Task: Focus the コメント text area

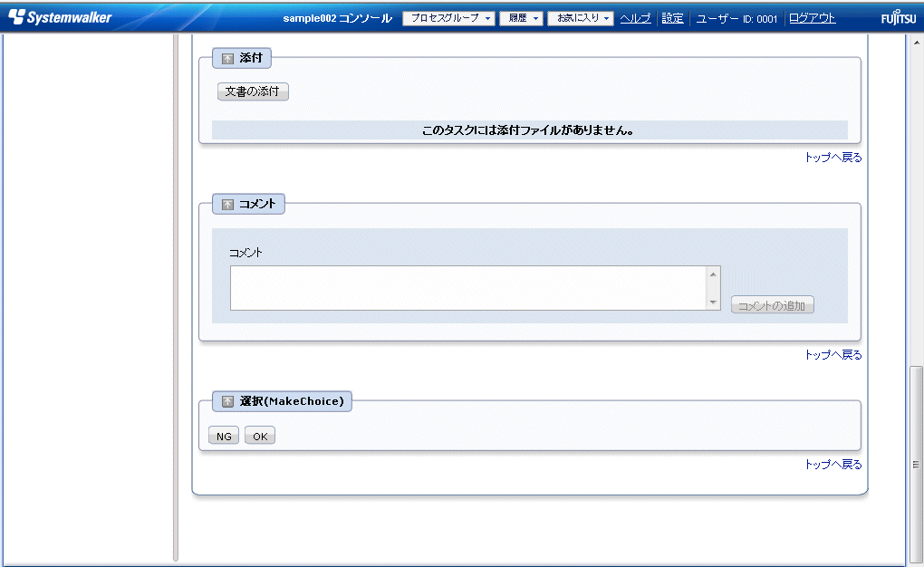Action: [468, 288]
